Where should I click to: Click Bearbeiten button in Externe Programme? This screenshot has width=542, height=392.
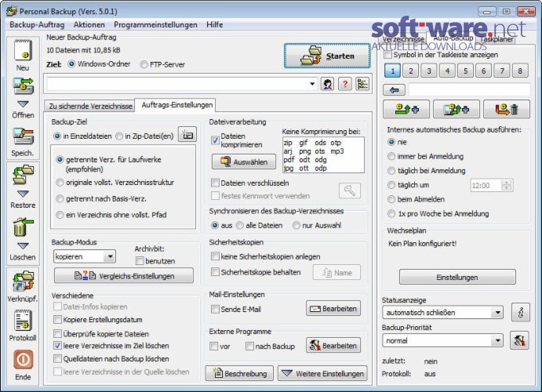click(x=333, y=346)
